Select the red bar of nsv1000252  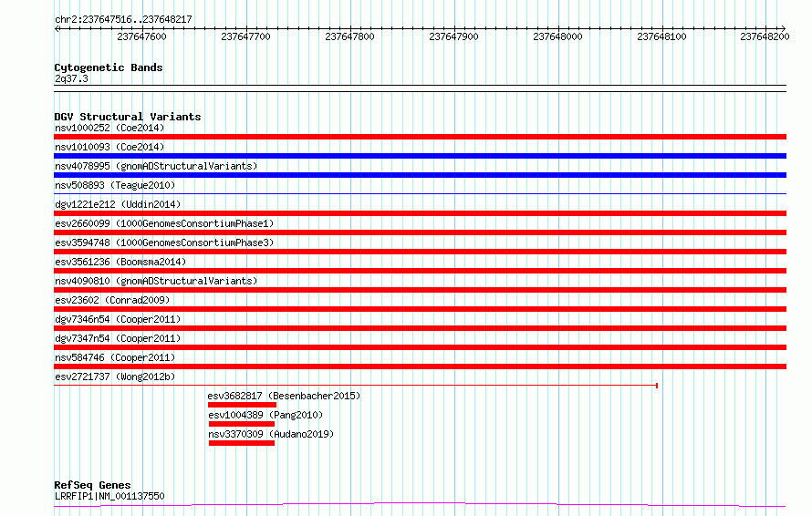click(x=420, y=137)
